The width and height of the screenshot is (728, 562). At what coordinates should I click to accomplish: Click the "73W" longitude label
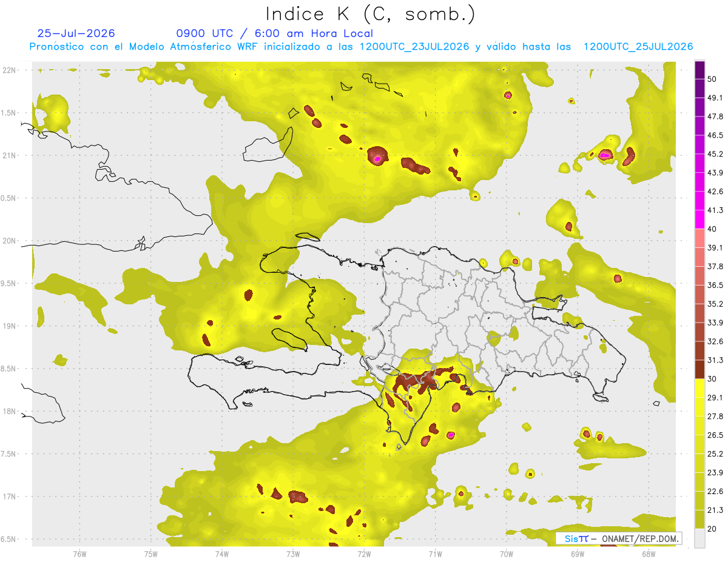click(x=293, y=554)
